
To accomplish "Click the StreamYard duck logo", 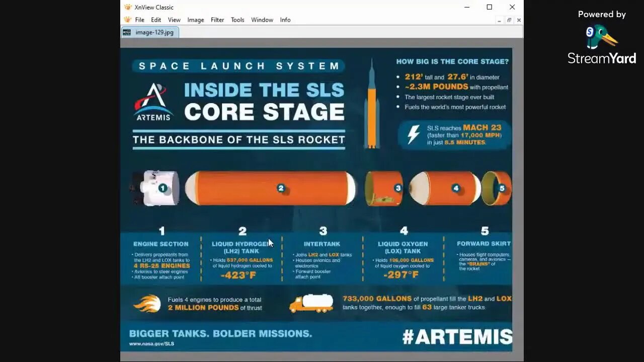I will (602, 37).
